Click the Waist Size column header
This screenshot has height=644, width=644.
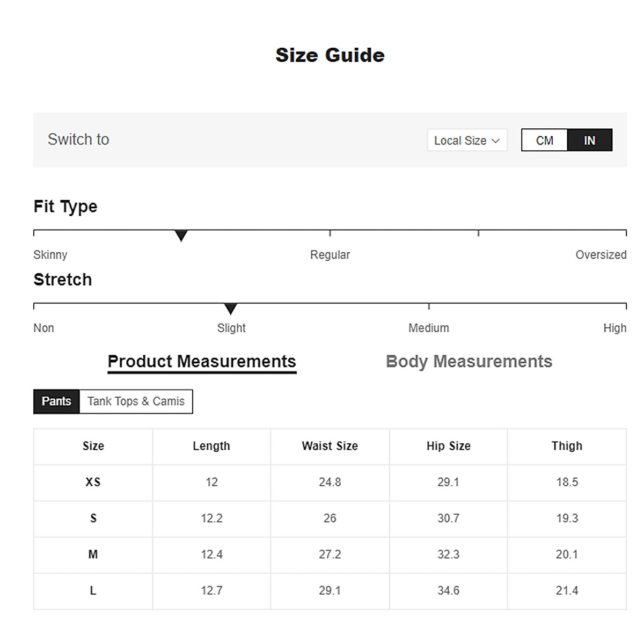tap(330, 446)
